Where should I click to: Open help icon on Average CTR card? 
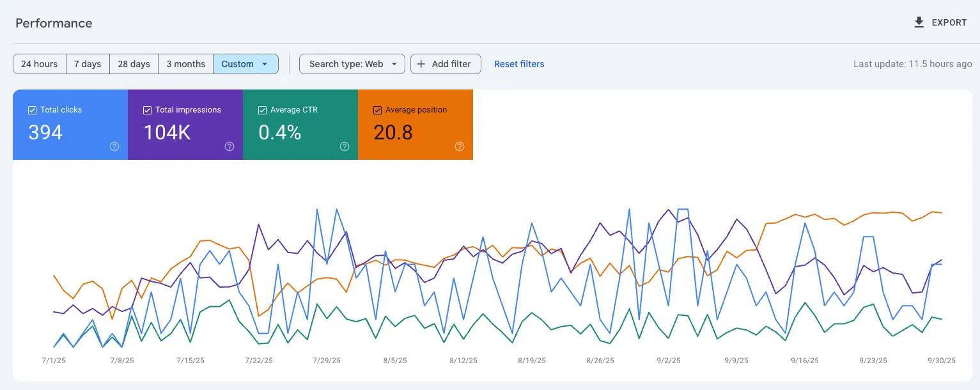point(345,146)
